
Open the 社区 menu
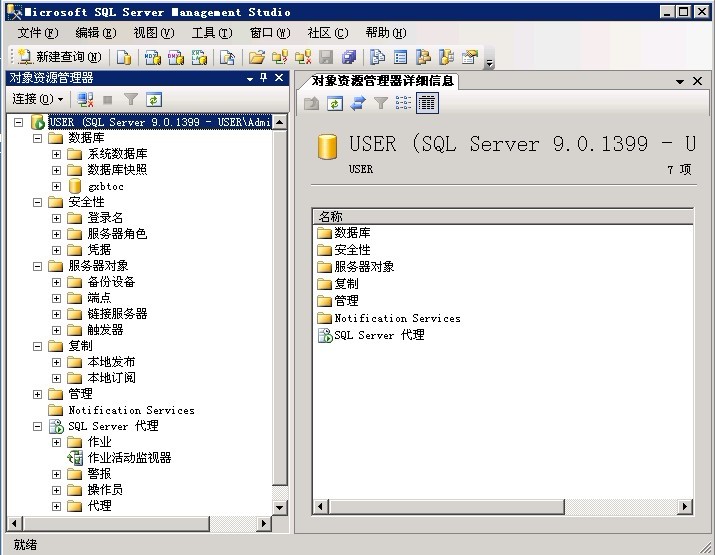(328, 33)
